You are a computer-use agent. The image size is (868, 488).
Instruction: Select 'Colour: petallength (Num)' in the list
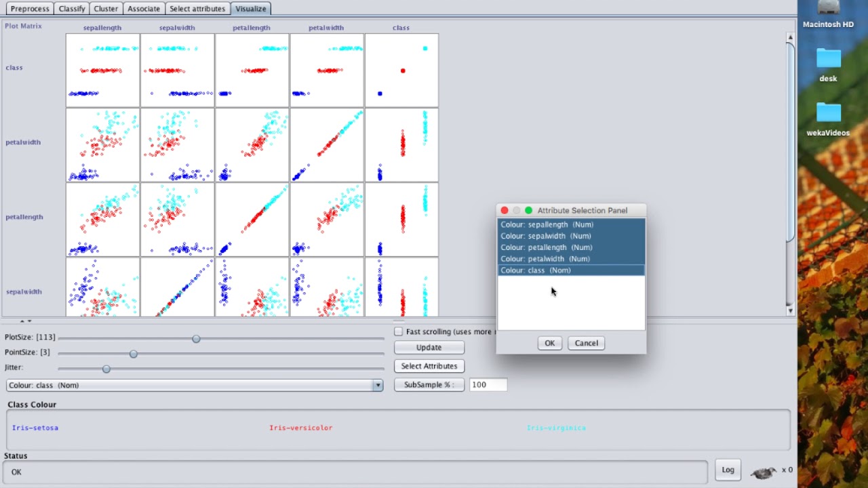click(571, 247)
